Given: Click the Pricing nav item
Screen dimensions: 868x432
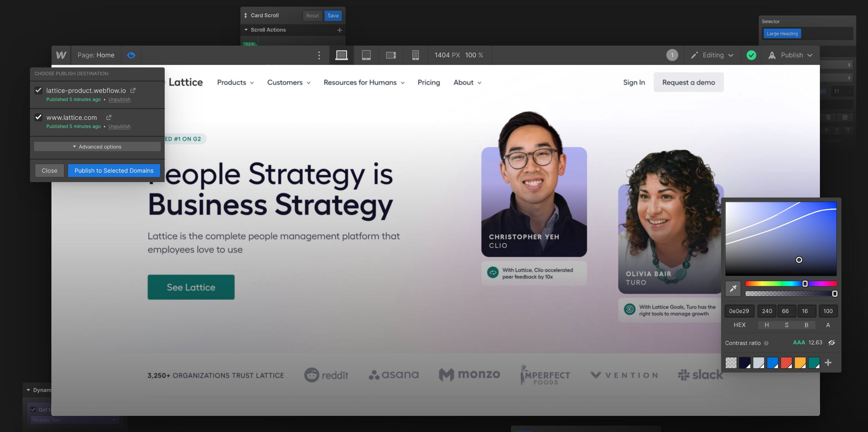Looking at the screenshot, I should pyautogui.click(x=429, y=83).
